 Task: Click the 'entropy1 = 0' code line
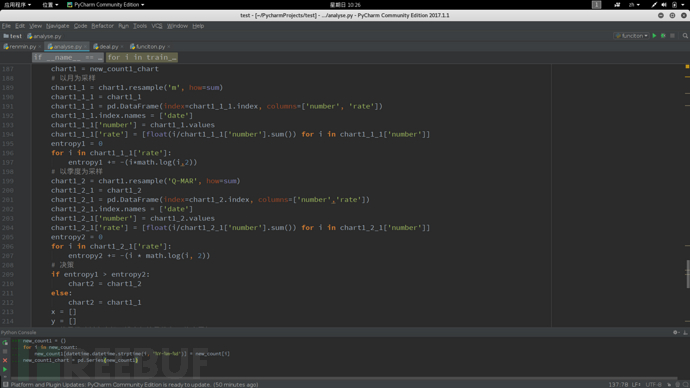pyautogui.click(x=77, y=143)
